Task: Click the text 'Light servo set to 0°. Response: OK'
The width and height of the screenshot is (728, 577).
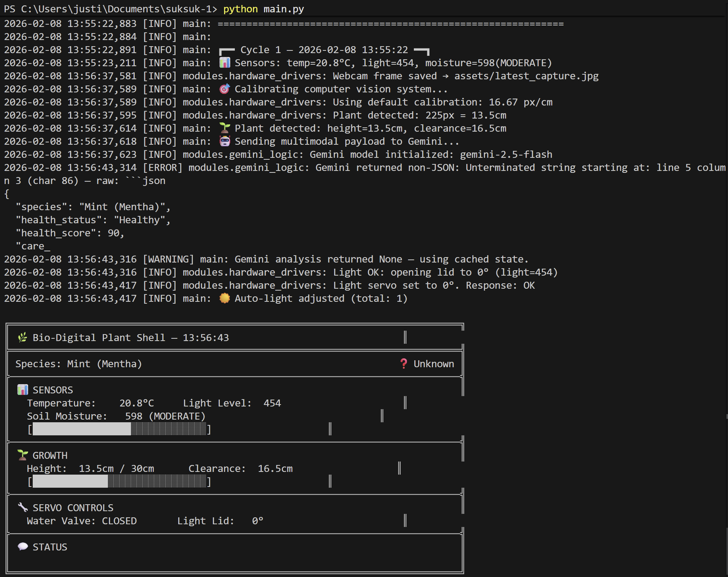Action: point(434,285)
